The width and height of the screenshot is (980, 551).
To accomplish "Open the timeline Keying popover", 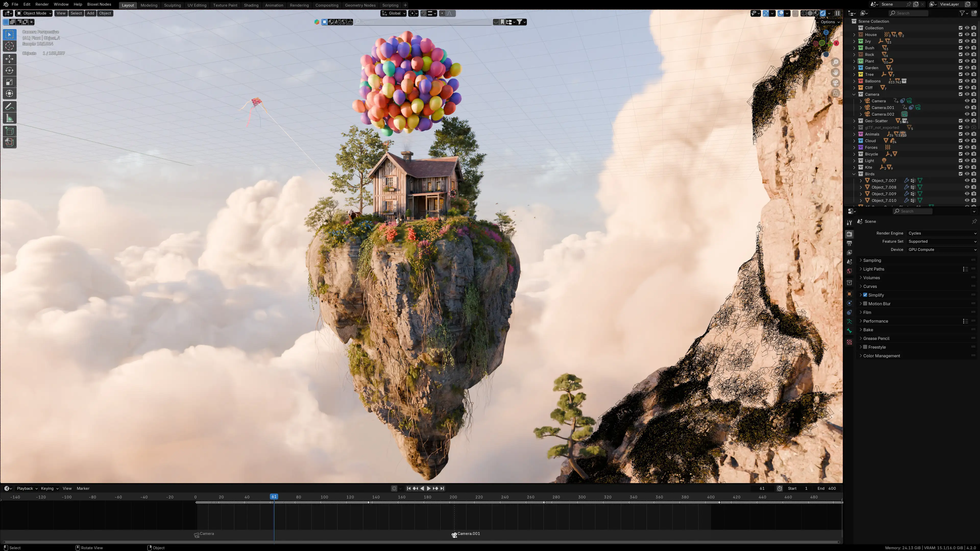I will point(50,489).
